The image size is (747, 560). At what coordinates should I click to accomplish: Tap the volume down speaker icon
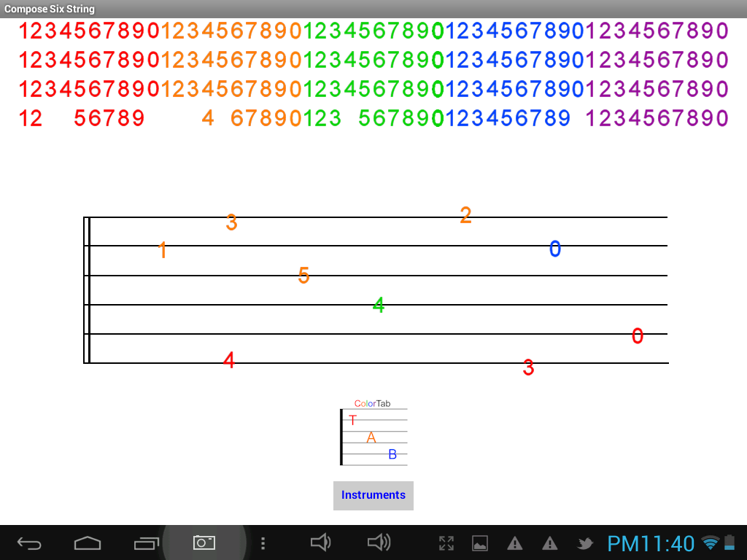coord(320,542)
